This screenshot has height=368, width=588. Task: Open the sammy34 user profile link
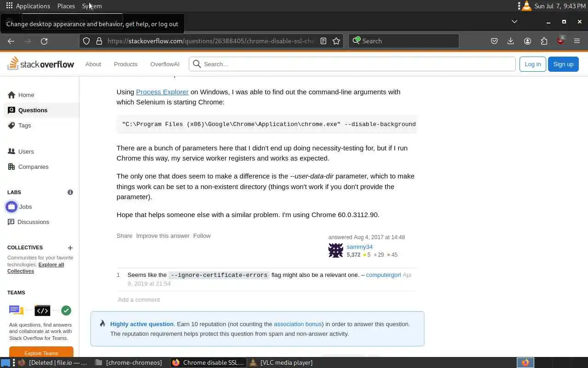click(x=360, y=247)
